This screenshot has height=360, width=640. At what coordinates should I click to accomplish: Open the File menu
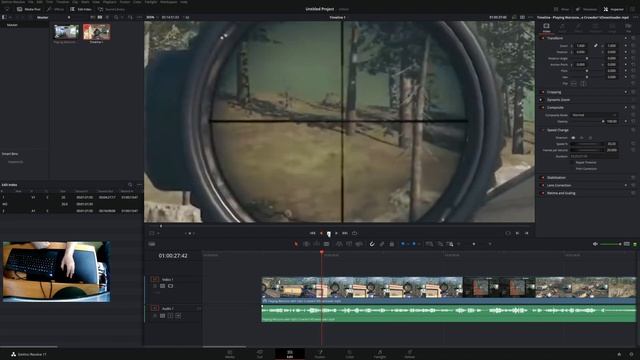31,2
